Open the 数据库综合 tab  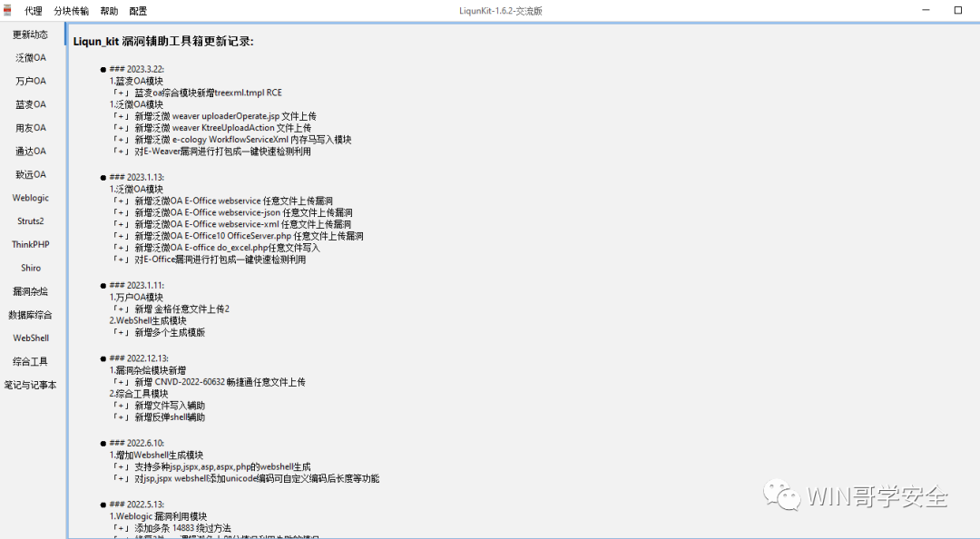[31, 315]
